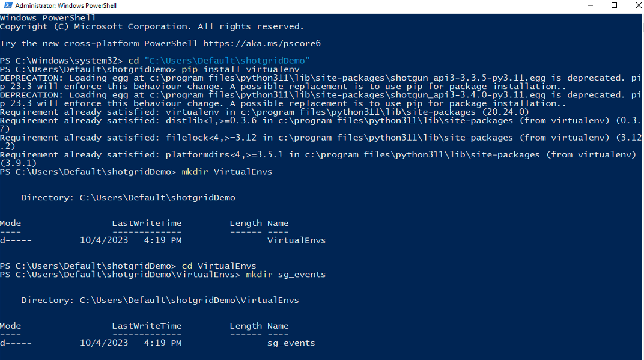Click the second 'Length' column header
Screen dimensions: 644x360
click(x=246, y=326)
